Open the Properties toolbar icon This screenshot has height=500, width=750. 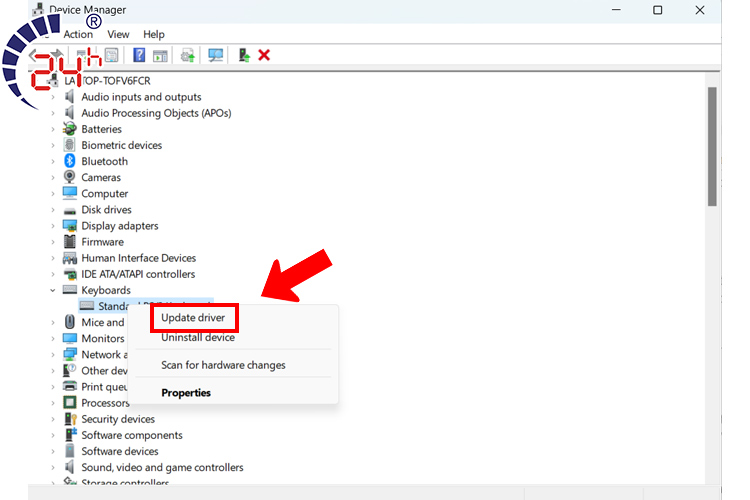pos(111,55)
